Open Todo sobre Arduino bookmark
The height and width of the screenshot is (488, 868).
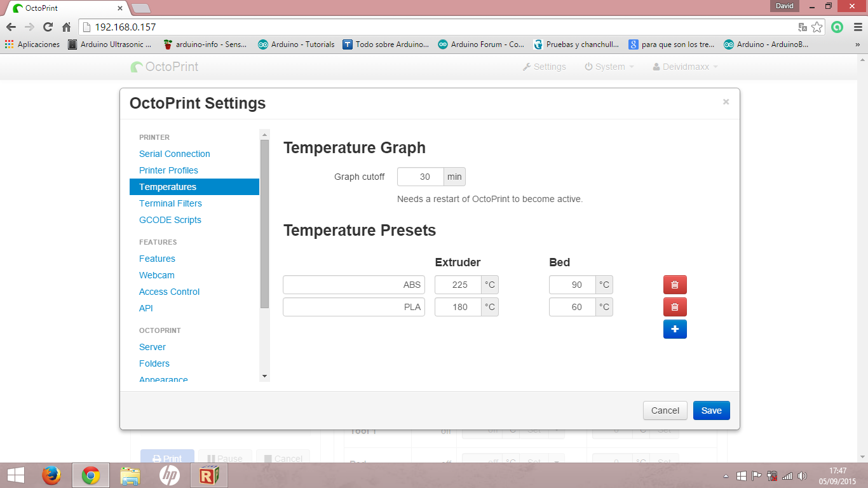pyautogui.click(x=386, y=44)
